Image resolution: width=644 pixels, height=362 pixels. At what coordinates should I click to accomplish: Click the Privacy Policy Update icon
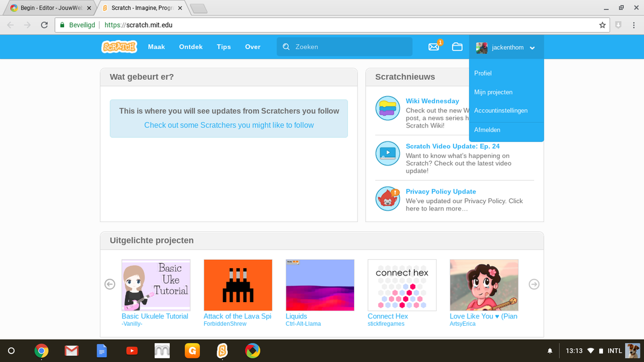(388, 198)
